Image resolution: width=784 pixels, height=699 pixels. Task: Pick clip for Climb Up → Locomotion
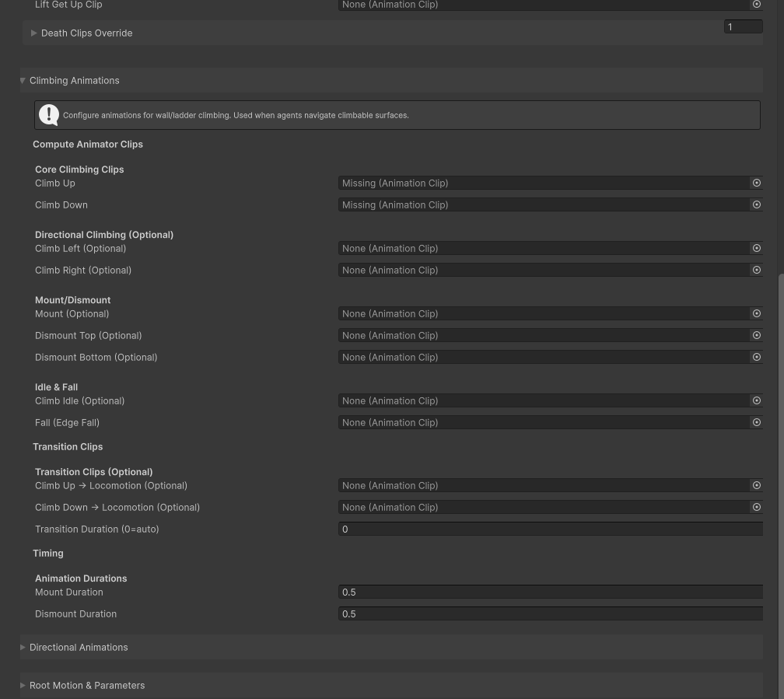(756, 485)
